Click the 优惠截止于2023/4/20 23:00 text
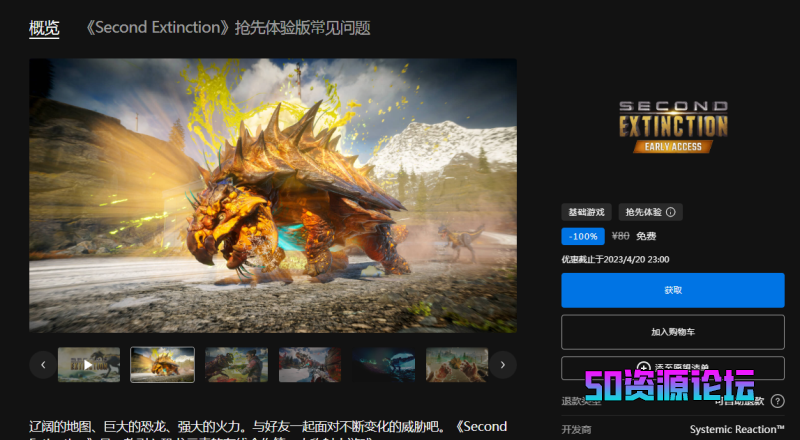Viewport: 800px width, 440px height. pyautogui.click(x=615, y=259)
